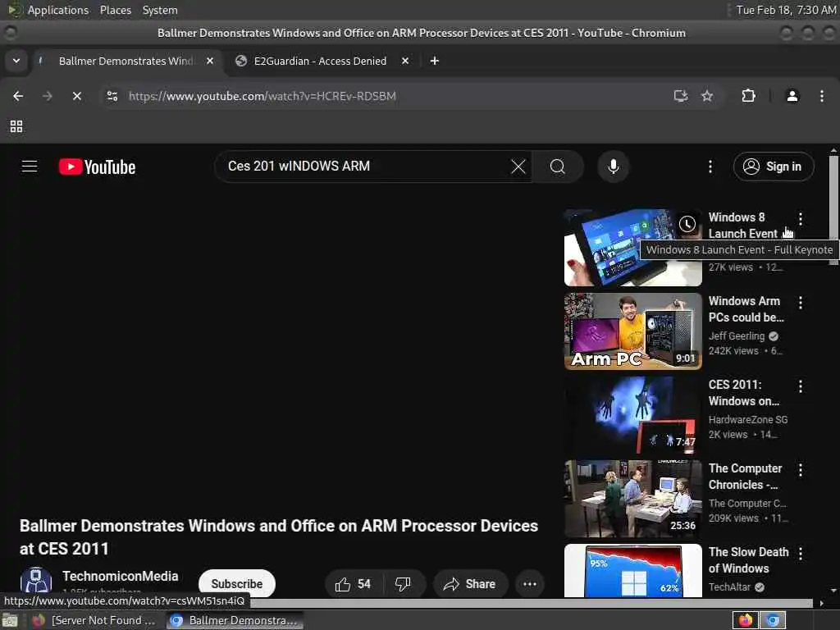Run search with the magnifier button
This screenshot has height=630, width=840.
[558, 167]
